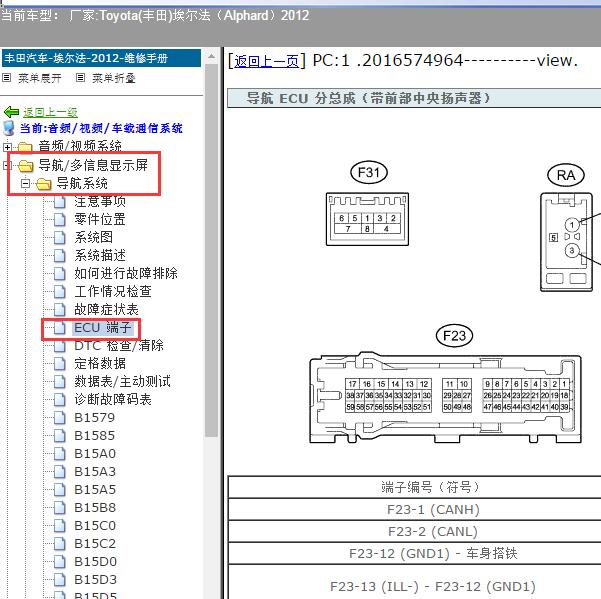This screenshot has width=601, height=599.
Task: Click the page icon next to 工作情况检查
Action: pos(59,292)
